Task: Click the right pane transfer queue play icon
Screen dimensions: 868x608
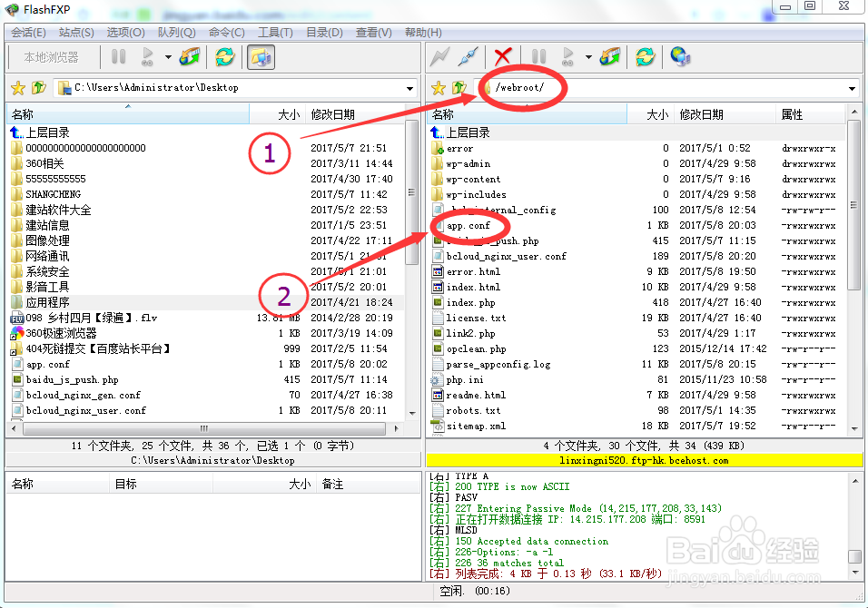Action: pos(567,56)
